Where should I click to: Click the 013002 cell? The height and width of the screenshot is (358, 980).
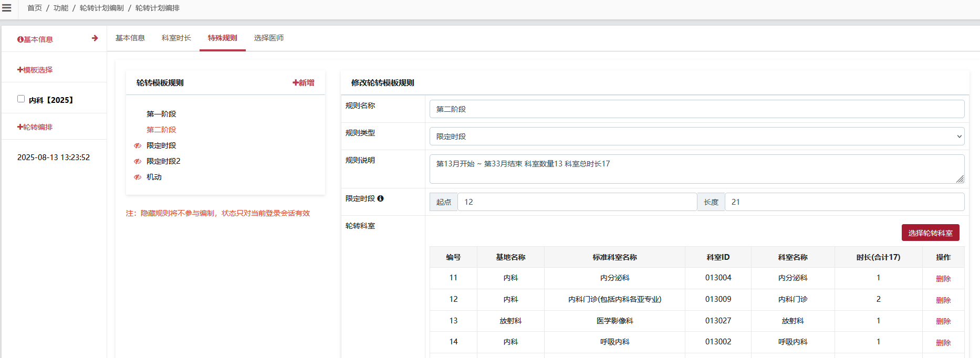pos(718,342)
